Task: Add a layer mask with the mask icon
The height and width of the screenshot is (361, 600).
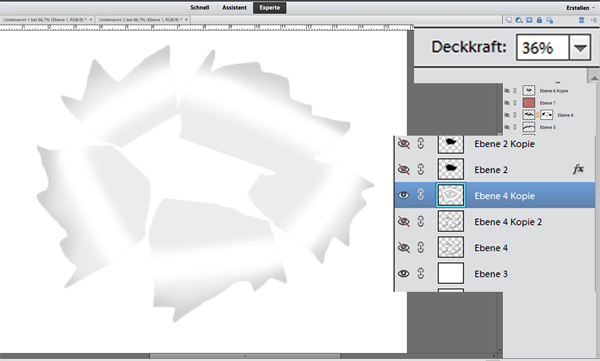Action: coord(529,20)
